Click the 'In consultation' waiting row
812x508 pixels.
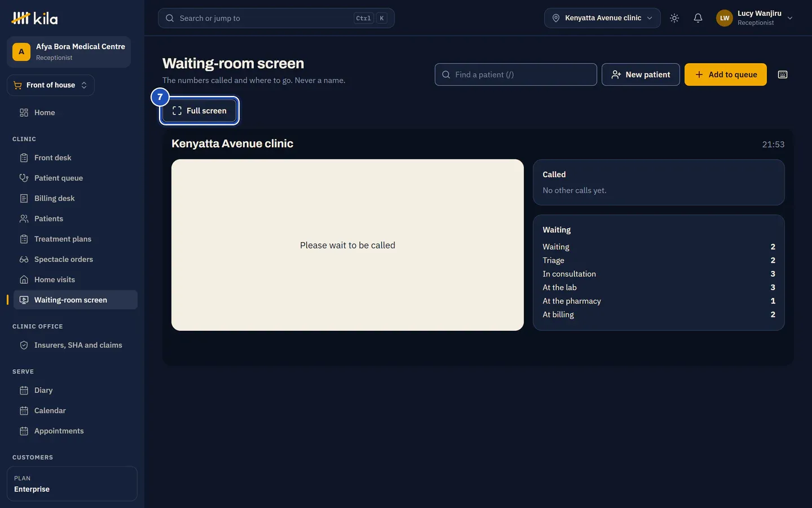click(x=659, y=274)
